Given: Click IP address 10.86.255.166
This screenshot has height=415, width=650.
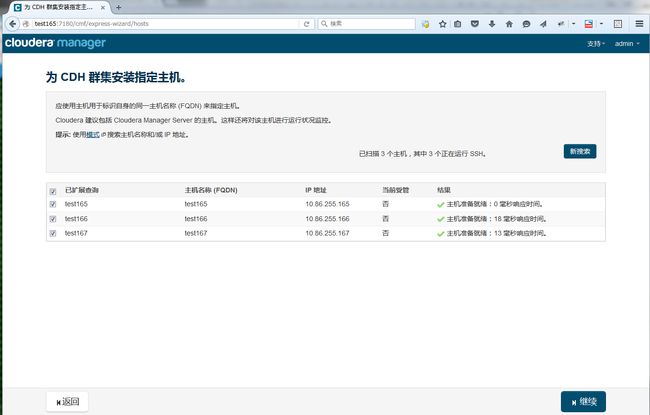Looking at the screenshot, I should pos(327,219).
